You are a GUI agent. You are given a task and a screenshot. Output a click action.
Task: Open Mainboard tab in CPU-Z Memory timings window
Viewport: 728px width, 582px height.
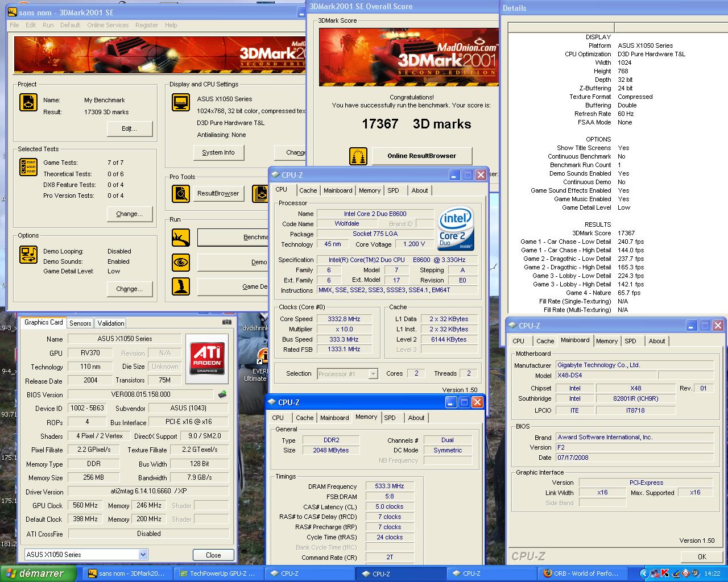(334, 418)
